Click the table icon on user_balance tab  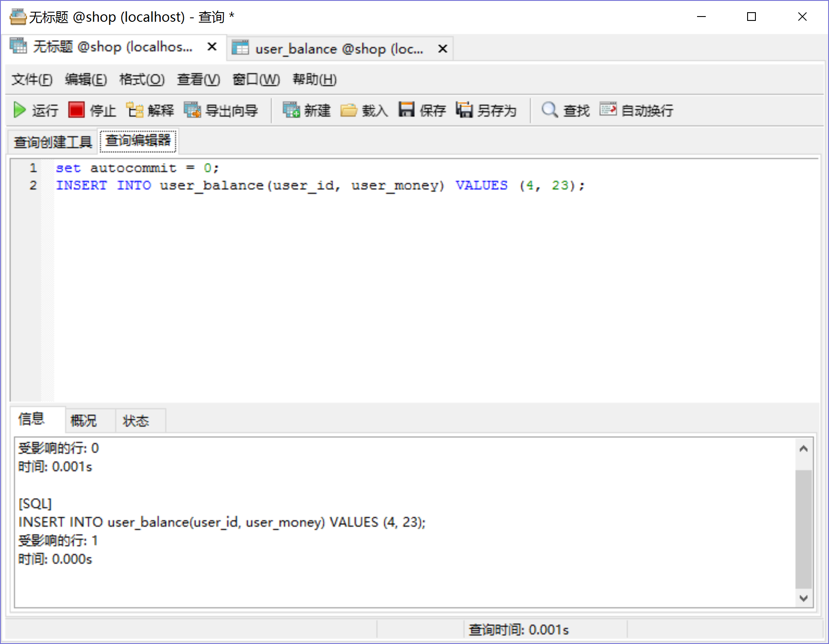click(240, 48)
